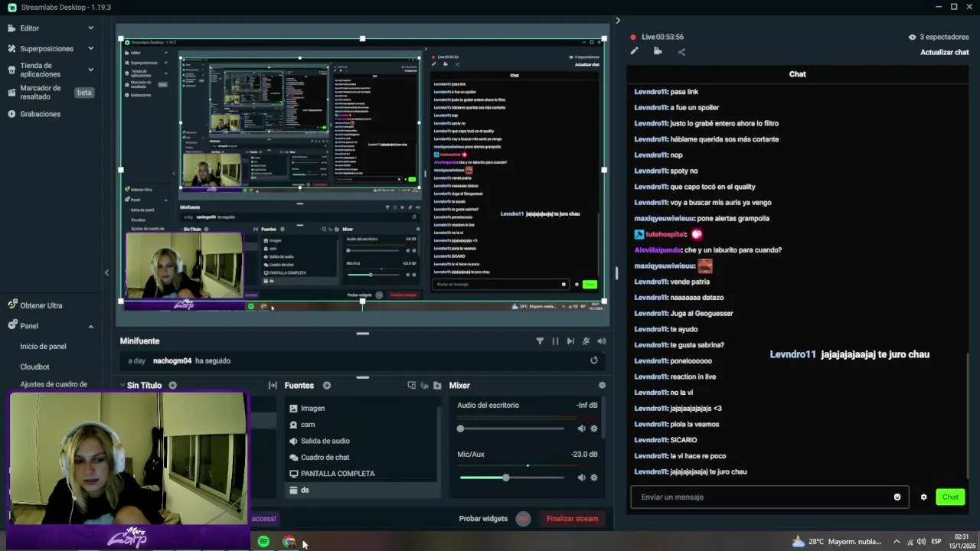Click the share stream icon

click(681, 52)
